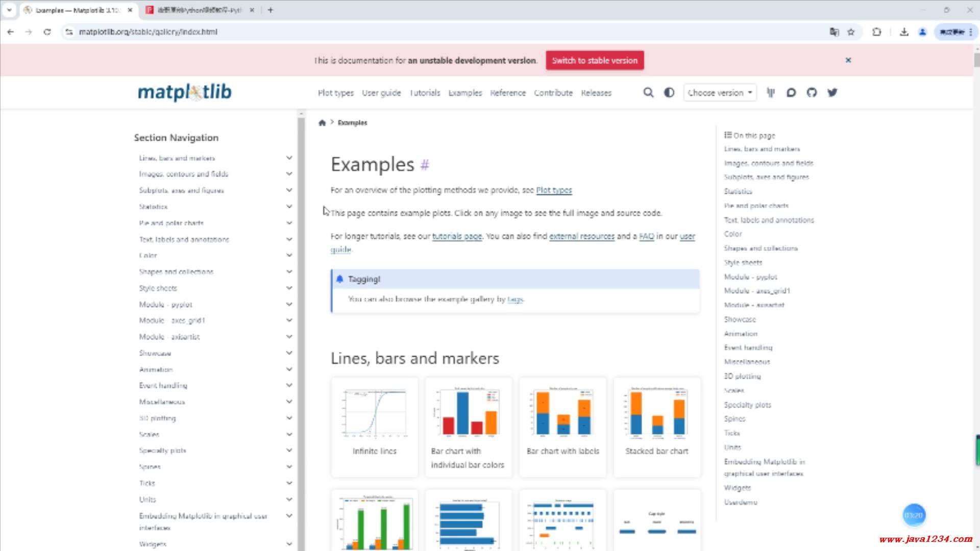The image size is (980, 551).
Task: Open the search magnifier icon
Action: point(648,92)
